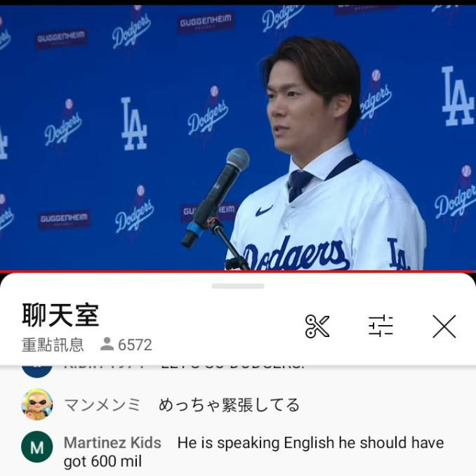This screenshot has height=476, width=476.
Task: Close the 聊天室 chat panel
Action: pos(444,326)
